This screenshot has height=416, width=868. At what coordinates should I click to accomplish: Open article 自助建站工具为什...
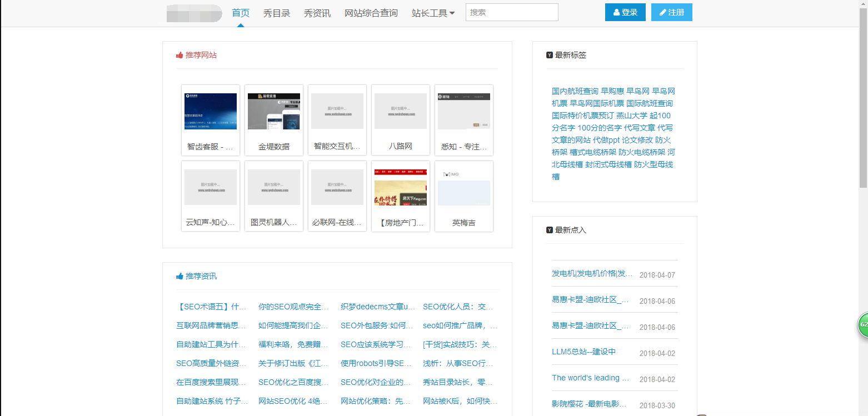pyautogui.click(x=211, y=344)
